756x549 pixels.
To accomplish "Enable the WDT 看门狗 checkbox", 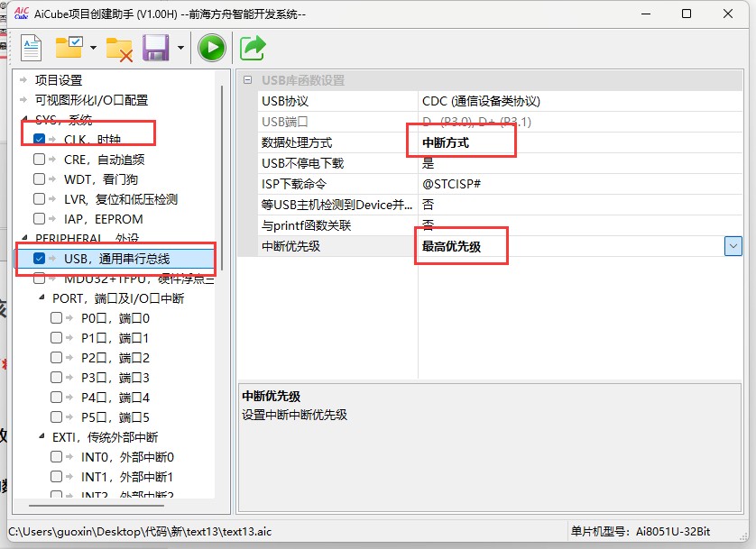I will pos(39,179).
